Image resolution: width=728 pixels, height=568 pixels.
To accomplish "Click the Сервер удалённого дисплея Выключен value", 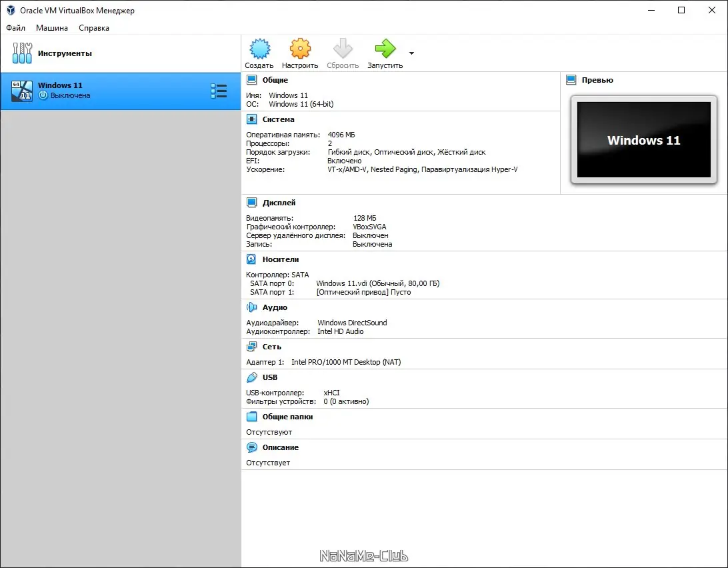I will tap(371, 235).
